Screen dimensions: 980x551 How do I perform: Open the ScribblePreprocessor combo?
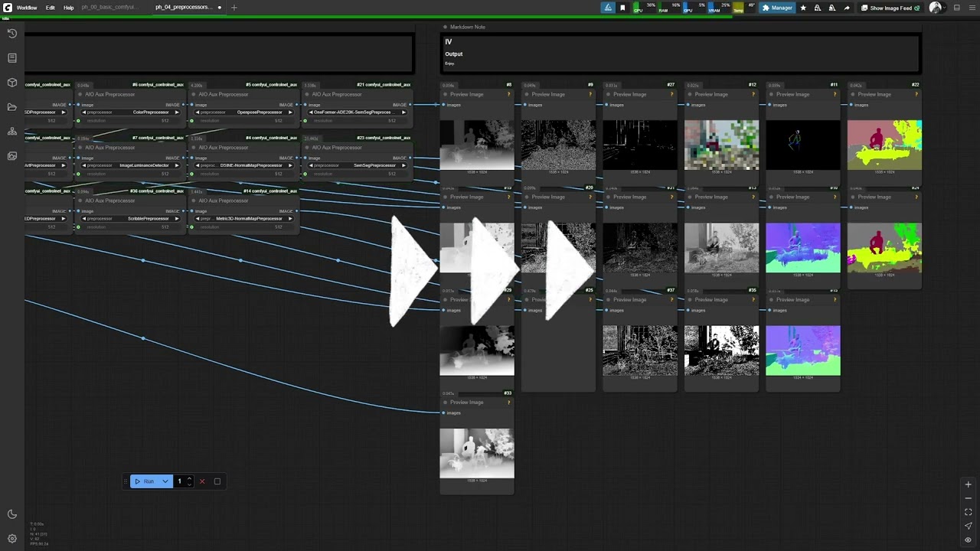pos(130,218)
